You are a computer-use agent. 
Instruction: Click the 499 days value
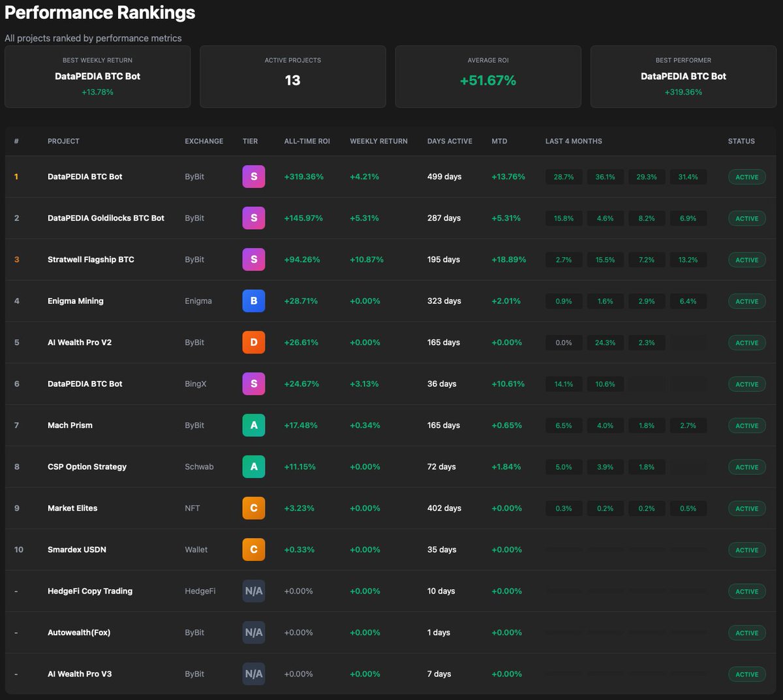pos(444,177)
